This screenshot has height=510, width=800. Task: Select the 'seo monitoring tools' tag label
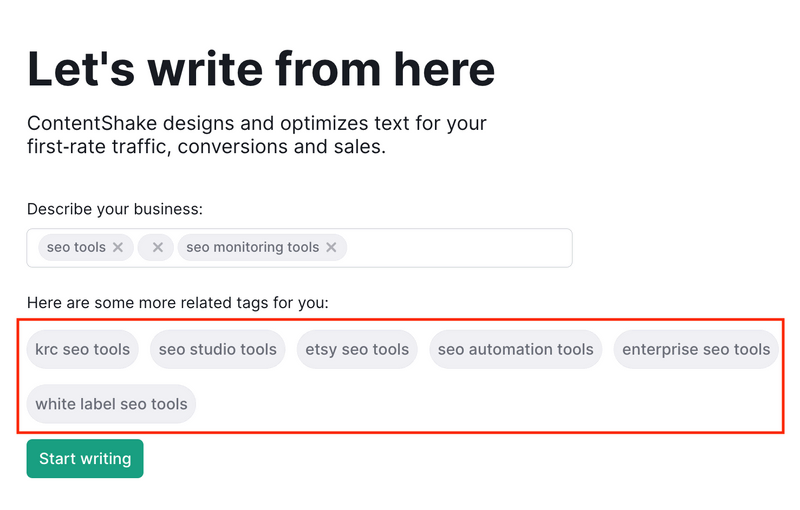click(x=253, y=247)
